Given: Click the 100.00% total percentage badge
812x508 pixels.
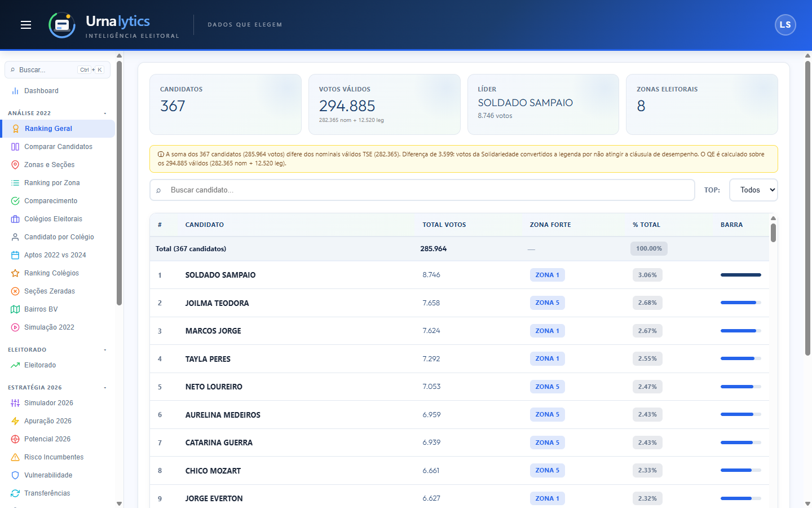Looking at the screenshot, I should [649, 249].
